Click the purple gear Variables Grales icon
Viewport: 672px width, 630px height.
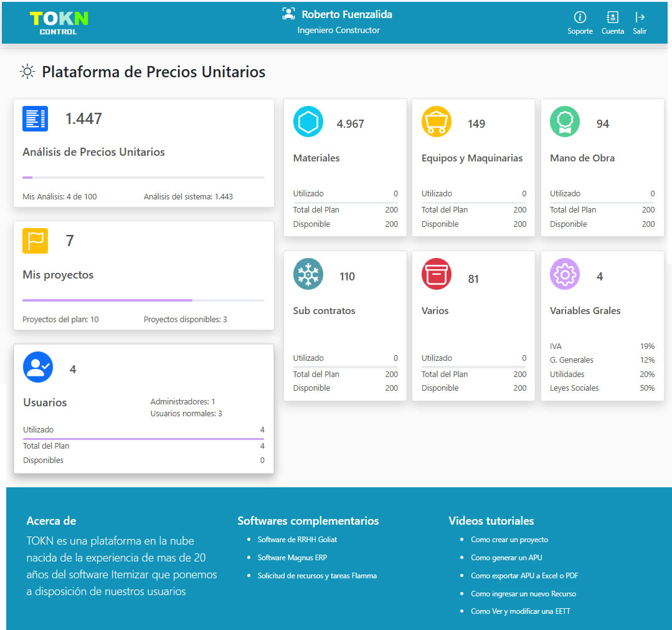(565, 274)
